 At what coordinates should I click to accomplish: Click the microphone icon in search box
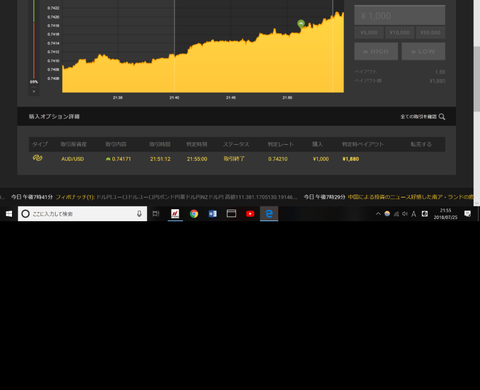coord(139,214)
